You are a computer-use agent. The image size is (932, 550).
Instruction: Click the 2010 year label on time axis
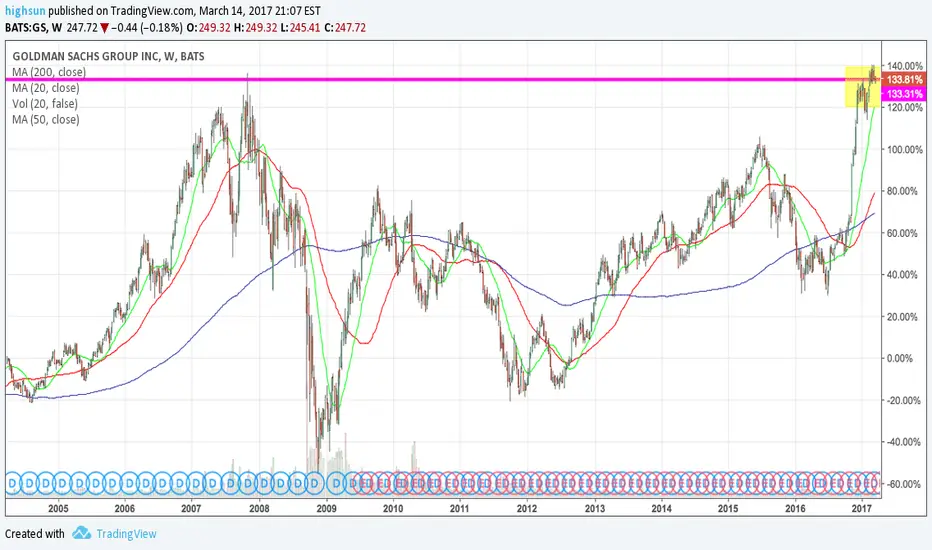393,508
